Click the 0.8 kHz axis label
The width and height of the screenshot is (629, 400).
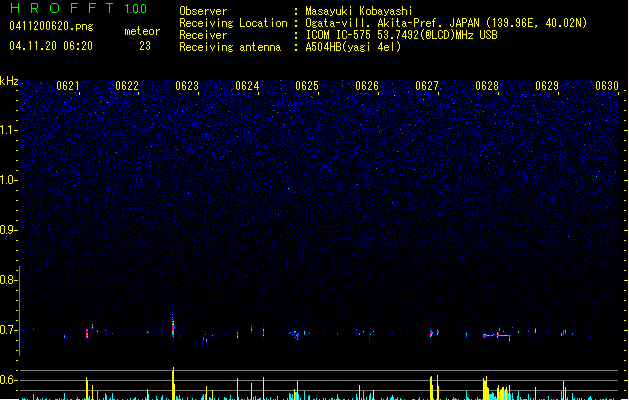(8, 280)
